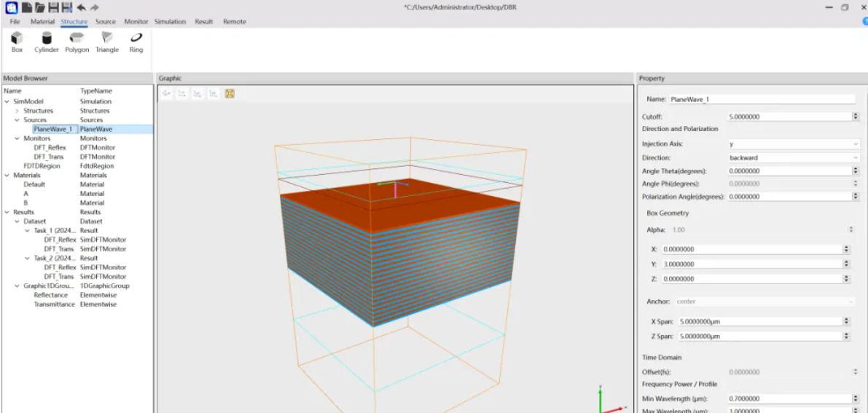Collapse the Task_2 result node

pos(27,258)
